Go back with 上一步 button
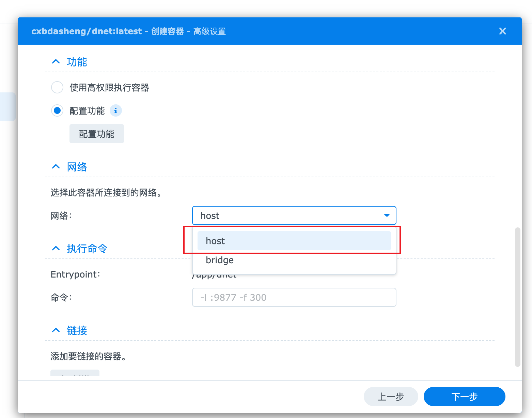This screenshot has height=418, width=532. 391,397
